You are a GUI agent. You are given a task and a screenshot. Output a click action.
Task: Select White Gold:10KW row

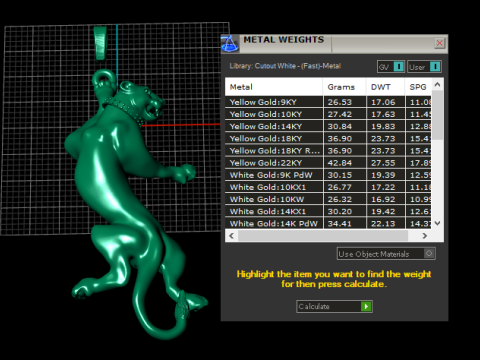point(328,199)
